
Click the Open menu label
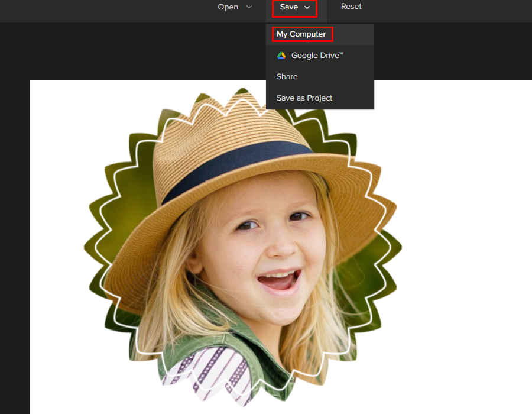228,7
